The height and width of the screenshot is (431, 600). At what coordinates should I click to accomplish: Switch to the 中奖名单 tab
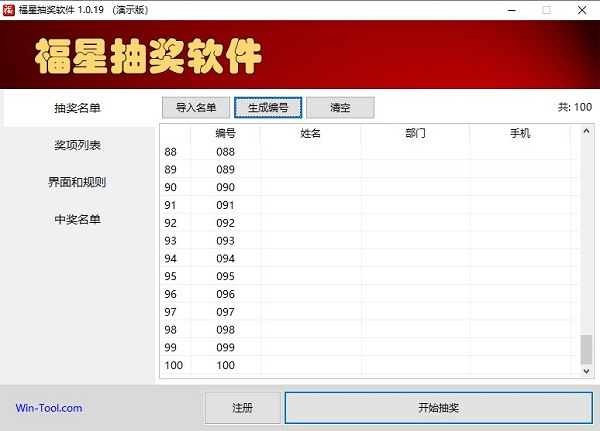(78, 219)
